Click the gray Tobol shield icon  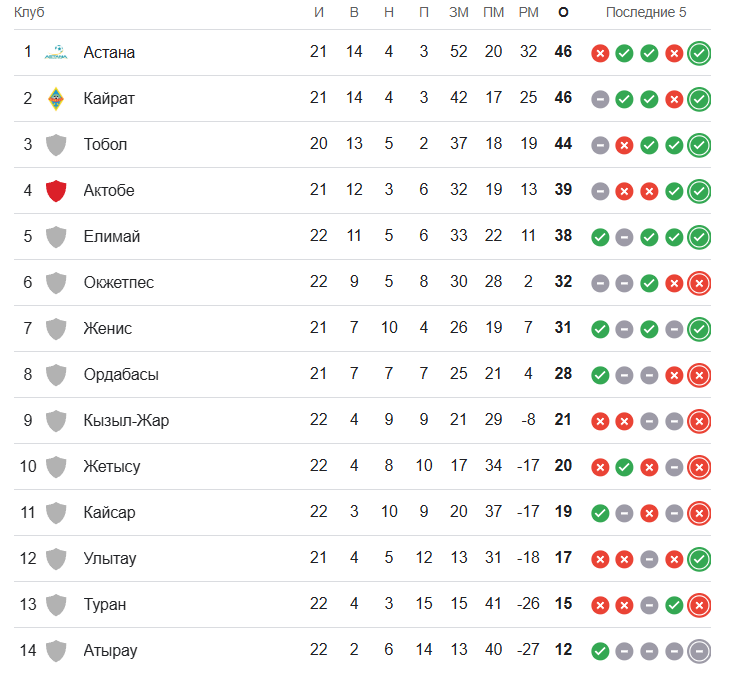[56, 145]
